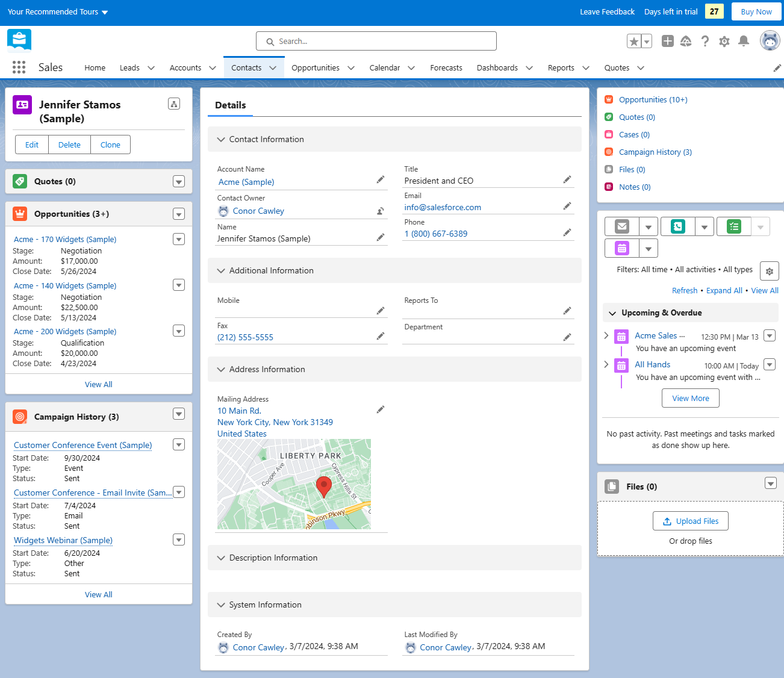Collapse the Description Information section
This screenshot has height=678, width=784.
(x=221, y=558)
